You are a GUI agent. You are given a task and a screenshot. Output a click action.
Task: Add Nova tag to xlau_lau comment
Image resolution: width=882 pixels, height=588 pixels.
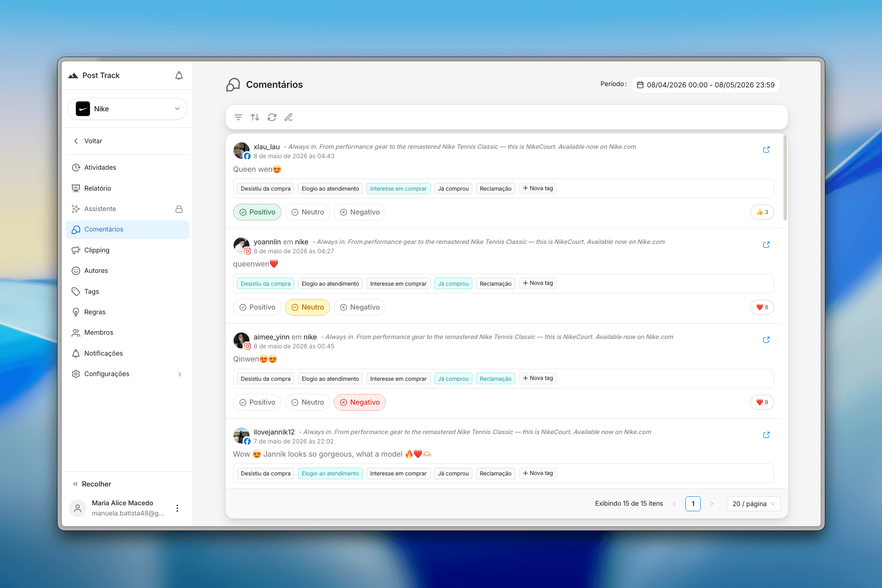[x=538, y=188]
